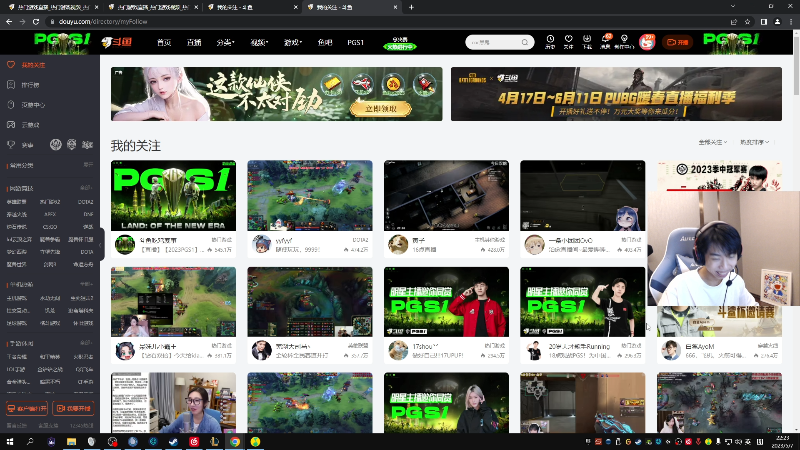Open DOTA2 category link in sidebar
800x450 pixels.
(85, 202)
